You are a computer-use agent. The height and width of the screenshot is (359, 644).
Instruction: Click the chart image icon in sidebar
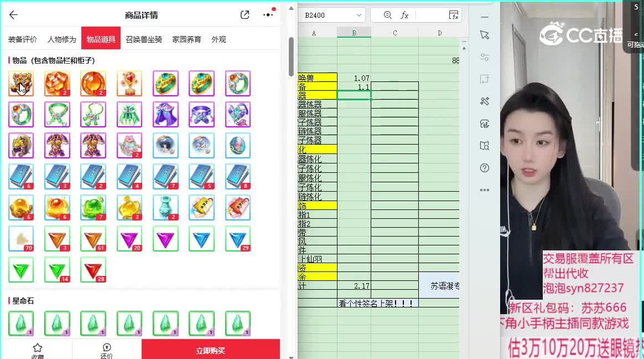(485, 124)
